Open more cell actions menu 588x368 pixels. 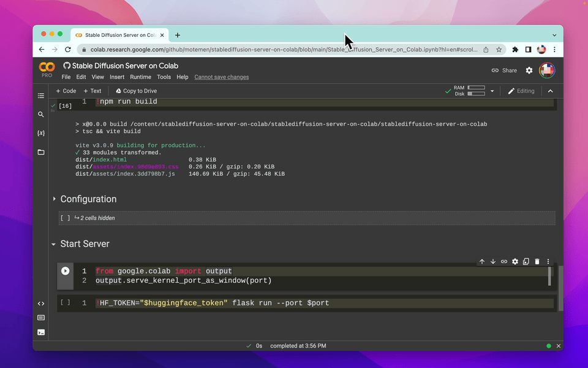pyautogui.click(x=548, y=261)
